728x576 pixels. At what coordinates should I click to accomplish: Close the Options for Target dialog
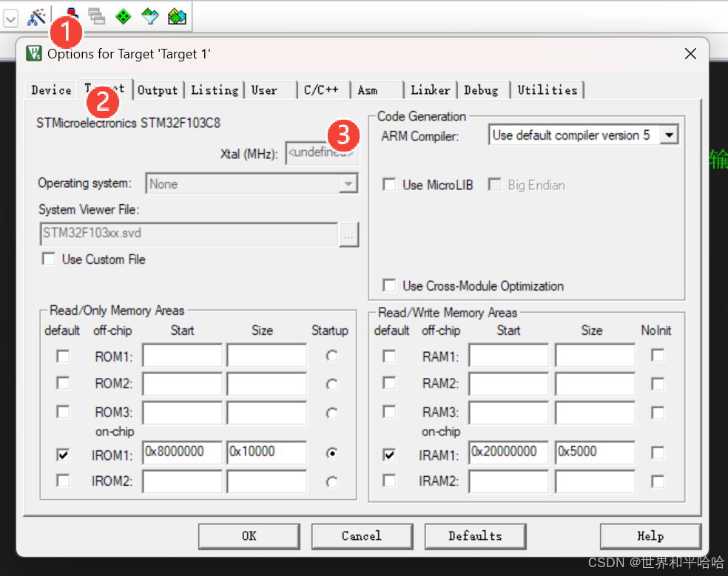(x=690, y=54)
